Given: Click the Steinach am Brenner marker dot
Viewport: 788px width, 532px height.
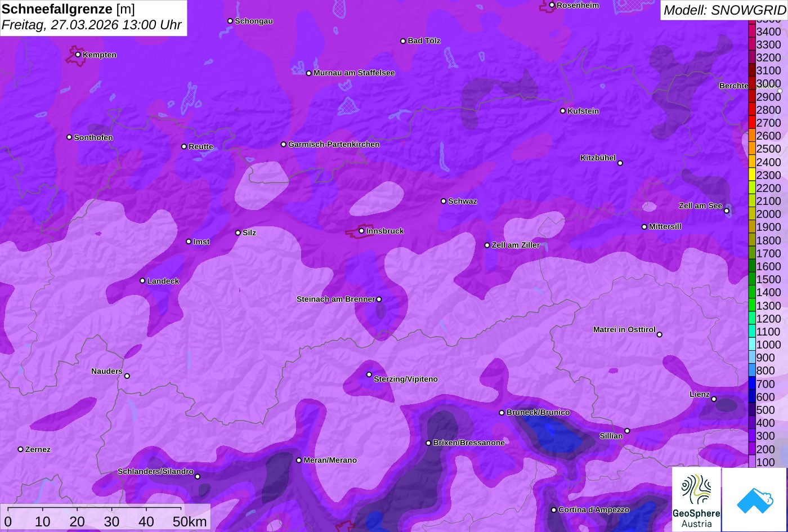Looking at the screenshot, I should [x=379, y=299].
